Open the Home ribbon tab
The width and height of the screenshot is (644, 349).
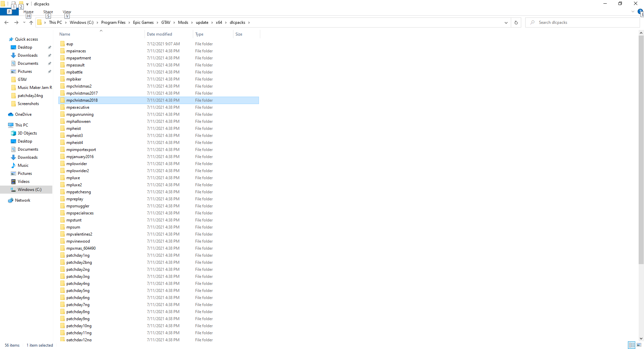29,12
